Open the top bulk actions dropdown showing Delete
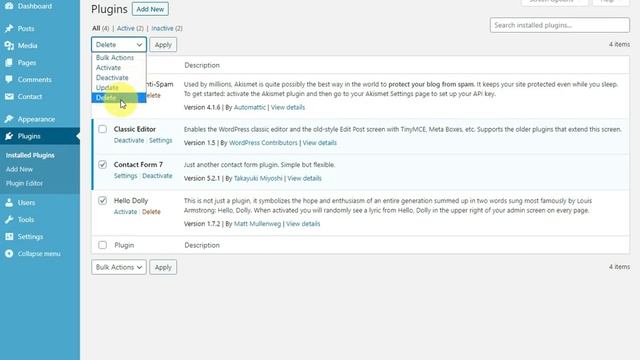 point(119,44)
